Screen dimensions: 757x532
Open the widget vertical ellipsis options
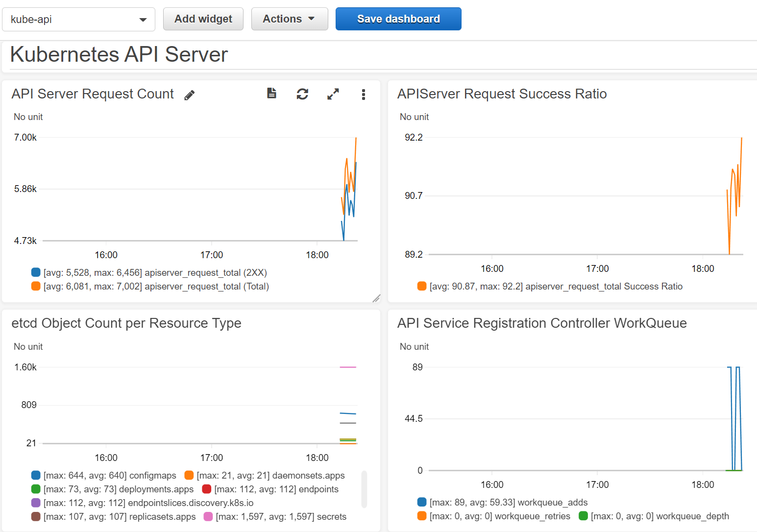click(363, 94)
